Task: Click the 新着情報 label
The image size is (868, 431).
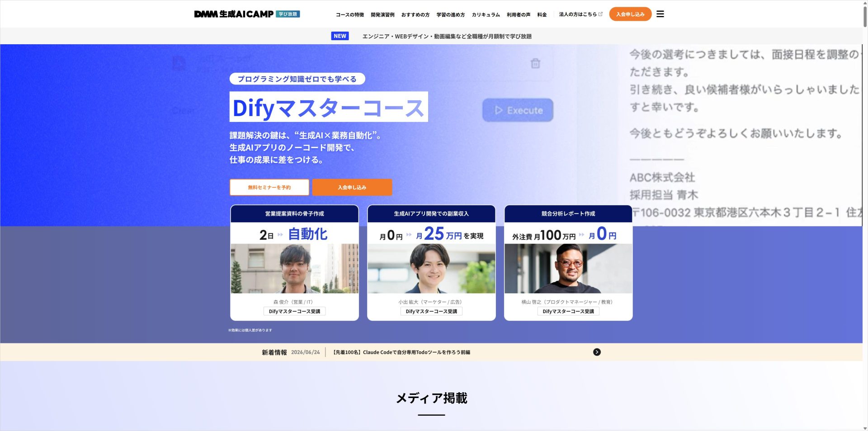Action: pos(274,352)
